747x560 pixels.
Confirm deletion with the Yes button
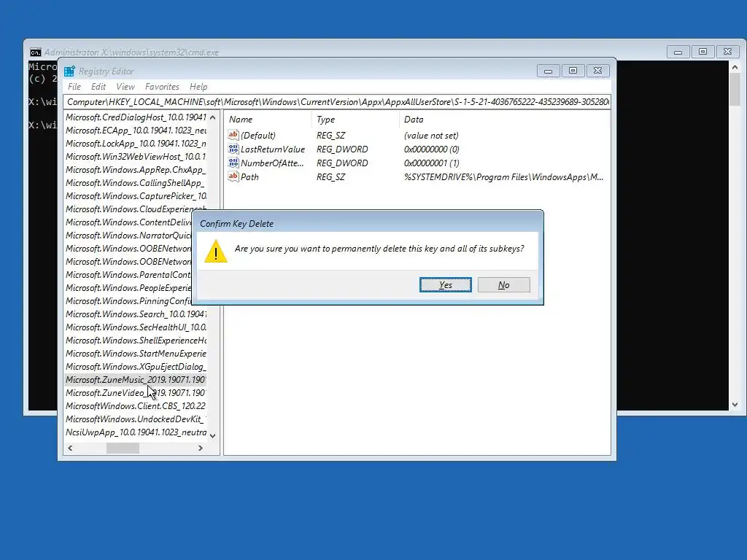446,285
